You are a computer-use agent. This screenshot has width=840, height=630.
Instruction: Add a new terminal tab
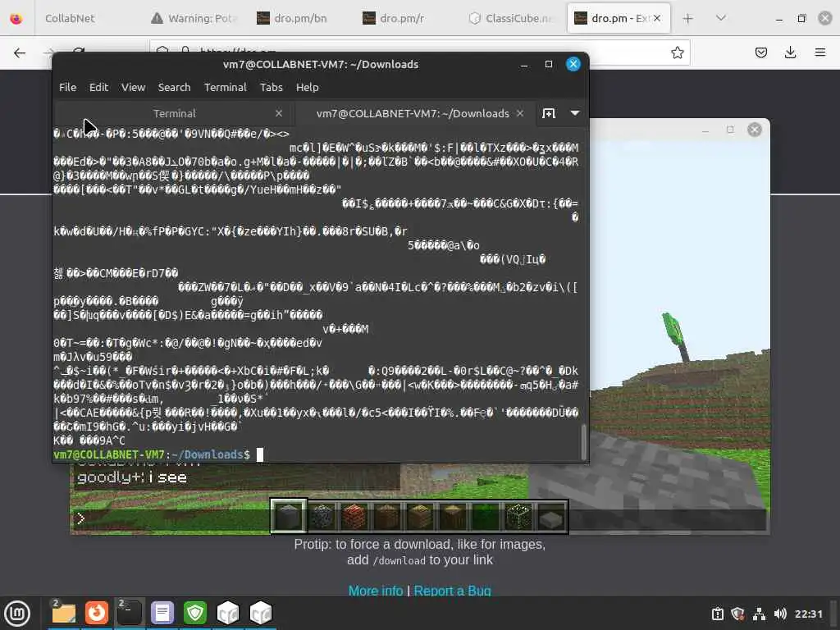[x=549, y=113]
